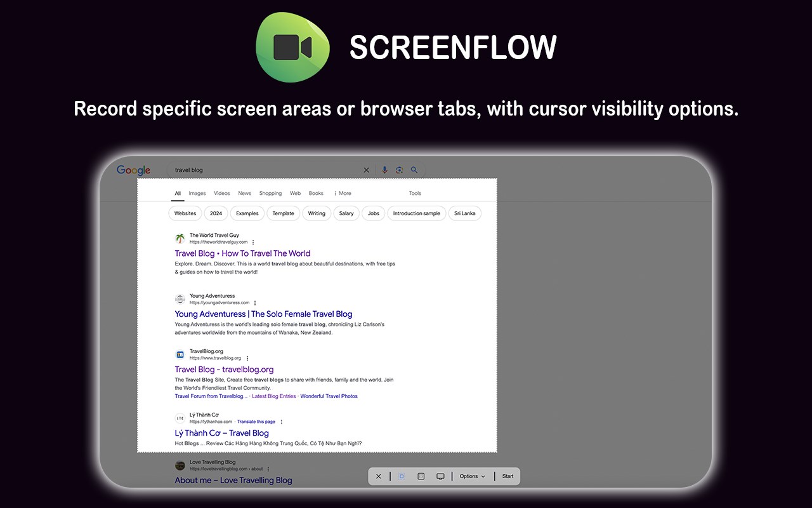Open Travel Forum from Travelblog sitelink
The width and height of the screenshot is (812, 508).
tap(211, 396)
